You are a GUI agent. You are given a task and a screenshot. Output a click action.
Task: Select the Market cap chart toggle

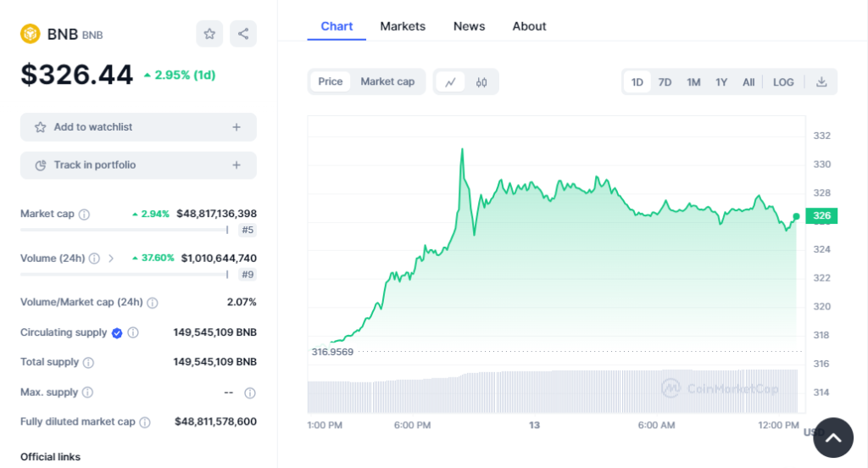pyautogui.click(x=387, y=81)
